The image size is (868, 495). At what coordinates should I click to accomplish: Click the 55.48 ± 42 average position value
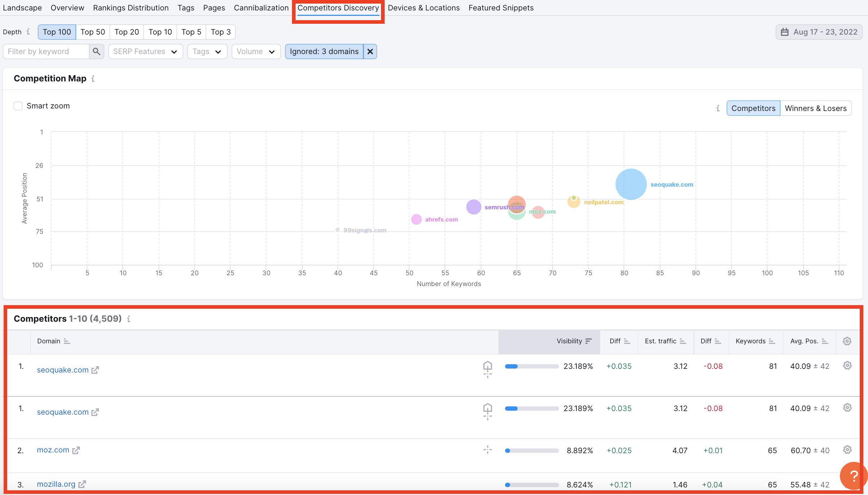click(810, 485)
